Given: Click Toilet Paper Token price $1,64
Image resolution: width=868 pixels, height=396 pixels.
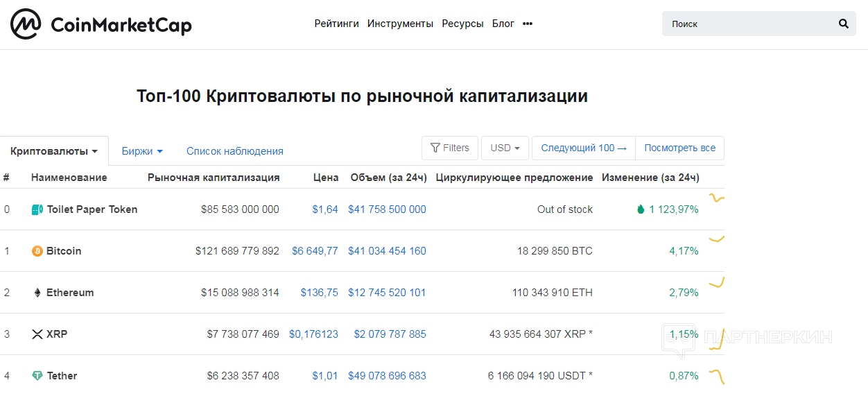Looking at the screenshot, I should (x=325, y=209).
